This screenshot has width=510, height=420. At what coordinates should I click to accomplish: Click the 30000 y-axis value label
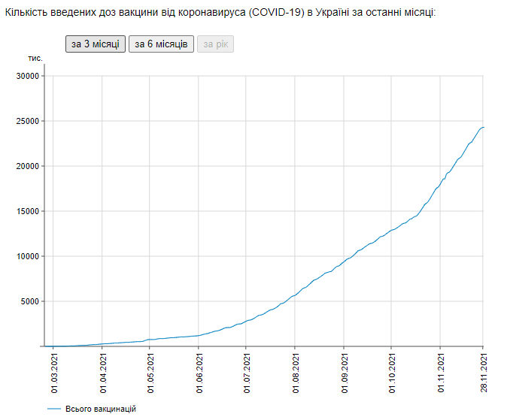coord(28,76)
